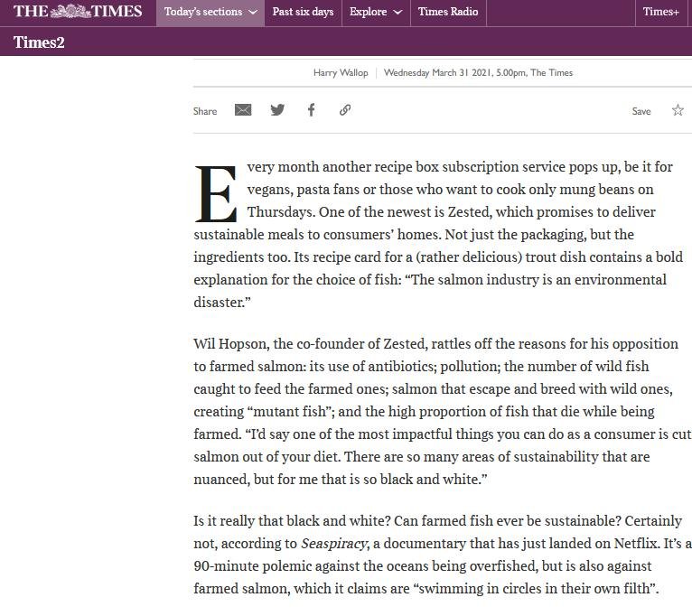Share the article on Facebook
This screenshot has height=616, width=692.
(x=311, y=110)
